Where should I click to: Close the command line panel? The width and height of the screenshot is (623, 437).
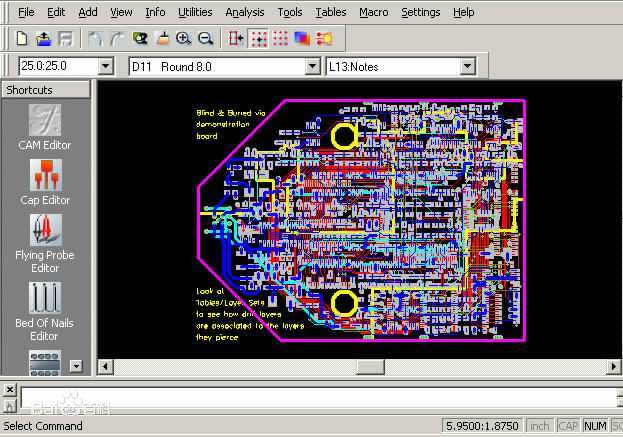coord(9,388)
